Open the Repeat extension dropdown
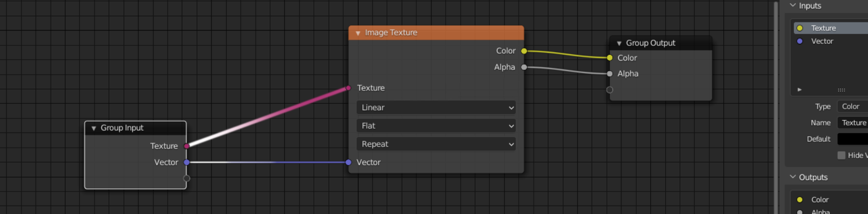 click(436, 144)
